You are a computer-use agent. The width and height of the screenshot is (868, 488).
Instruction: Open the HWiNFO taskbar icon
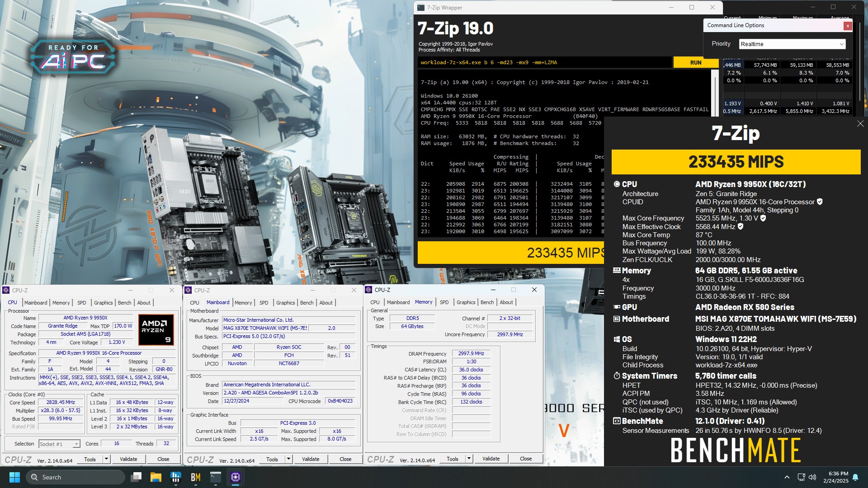[x=176, y=477]
